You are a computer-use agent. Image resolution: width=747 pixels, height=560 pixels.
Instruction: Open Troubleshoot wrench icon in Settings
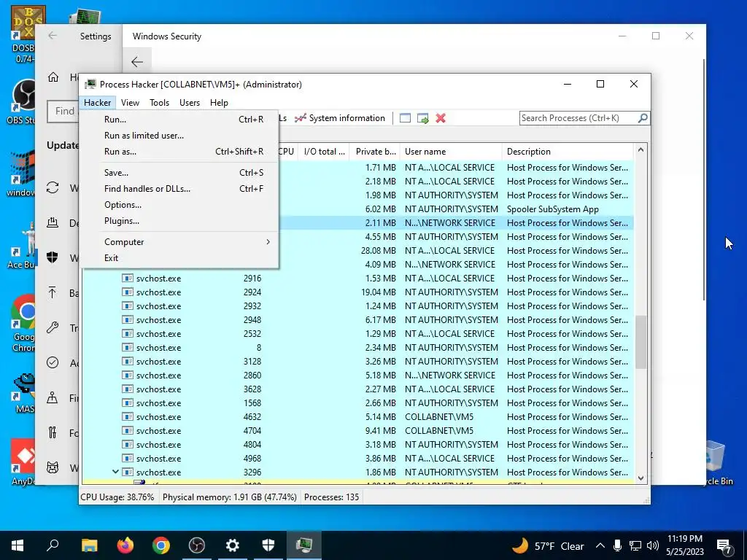coord(53,327)
